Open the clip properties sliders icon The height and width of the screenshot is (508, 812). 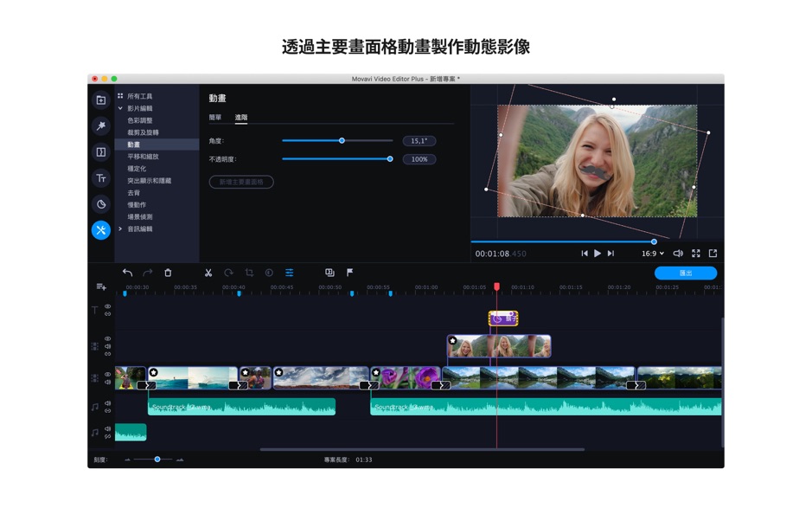point(289,273)
